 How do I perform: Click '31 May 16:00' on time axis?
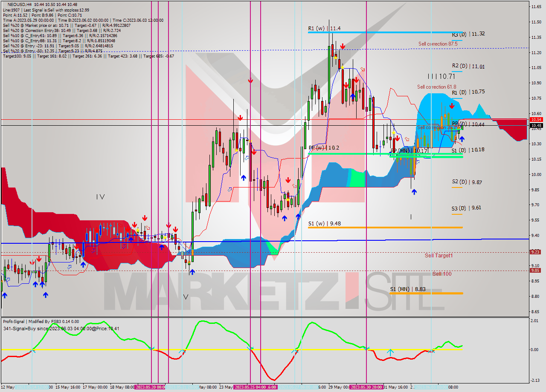(x=396, y=387)
